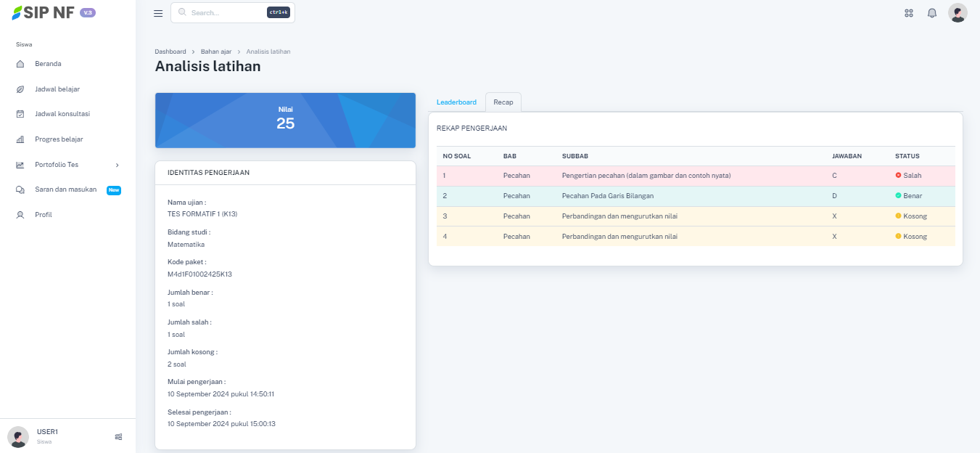Screen dimensions: 980x453
Task: Click the blue Nilai 25 score banner
Action: [285, 120]
